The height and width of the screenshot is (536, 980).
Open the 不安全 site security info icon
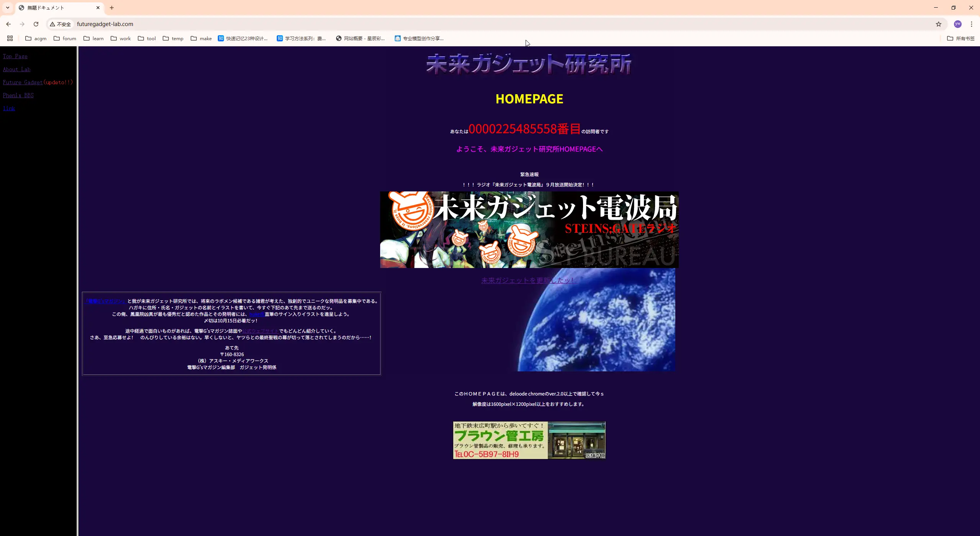click(52, 24)
